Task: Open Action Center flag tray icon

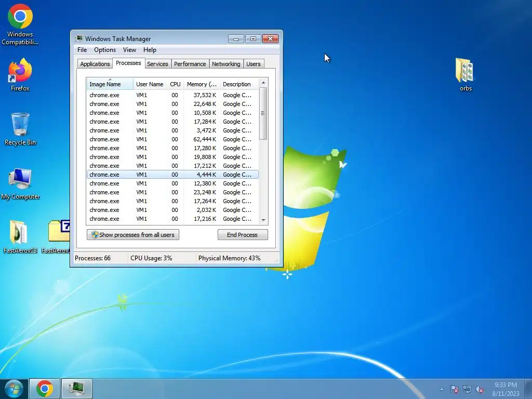Action: (x=454, y=389)
